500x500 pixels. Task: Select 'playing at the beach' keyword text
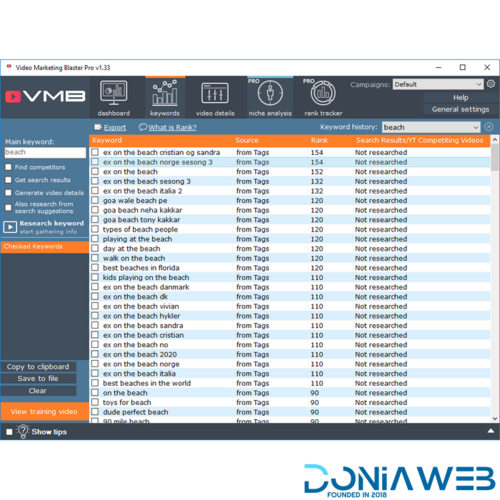point(137,239)
